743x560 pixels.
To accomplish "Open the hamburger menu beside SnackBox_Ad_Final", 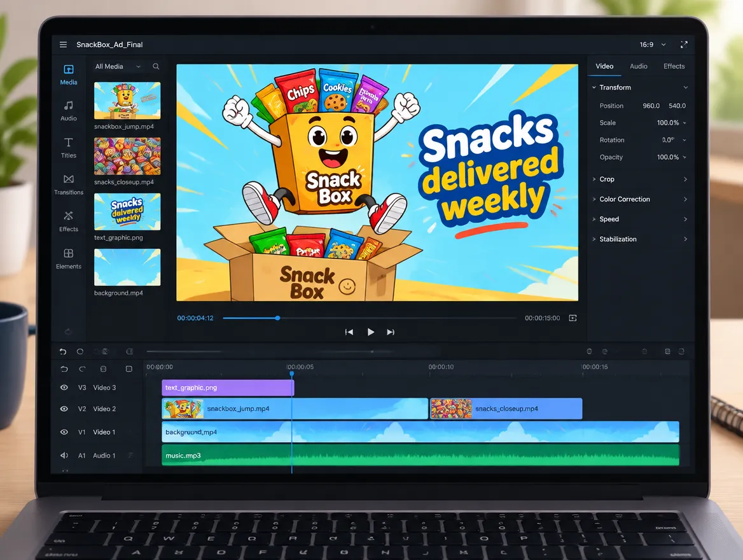I will (x=63, y=45).
